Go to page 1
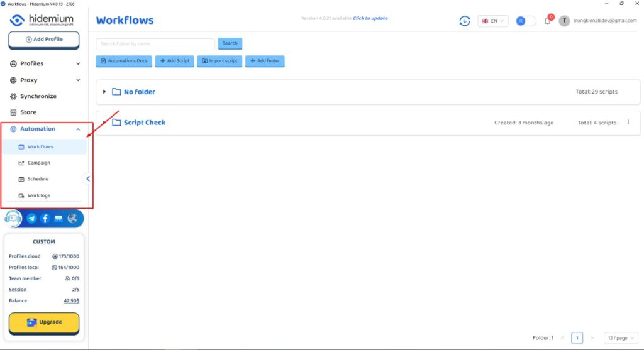The height and width of the screenshot is (350, 644). (577, 337)
